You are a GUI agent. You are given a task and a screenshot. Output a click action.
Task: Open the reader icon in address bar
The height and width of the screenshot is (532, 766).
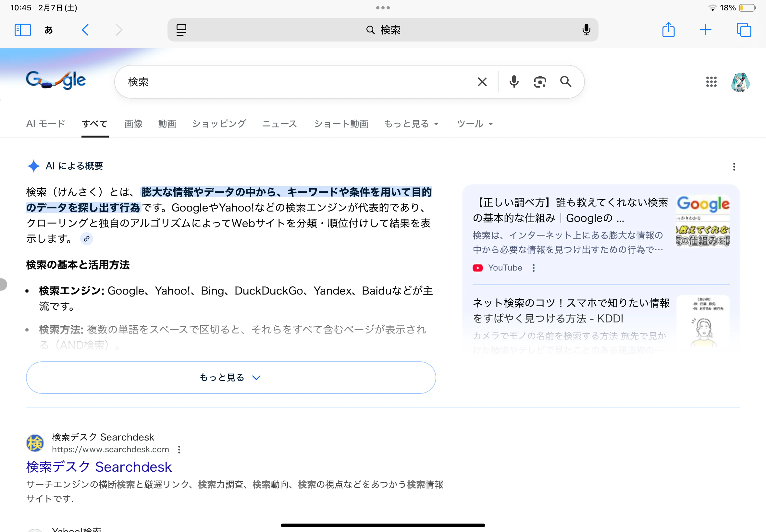[x=181, y=30]
